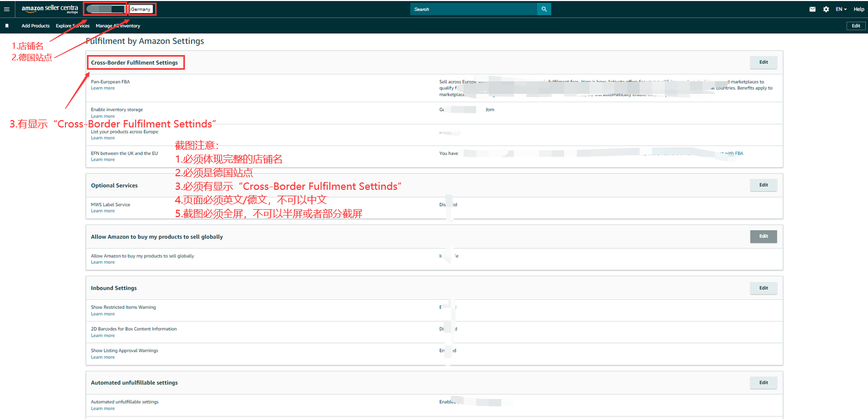Open the hamburger navigation menu
This screenshot has width=868, height=419.
(x=7, y=9)
